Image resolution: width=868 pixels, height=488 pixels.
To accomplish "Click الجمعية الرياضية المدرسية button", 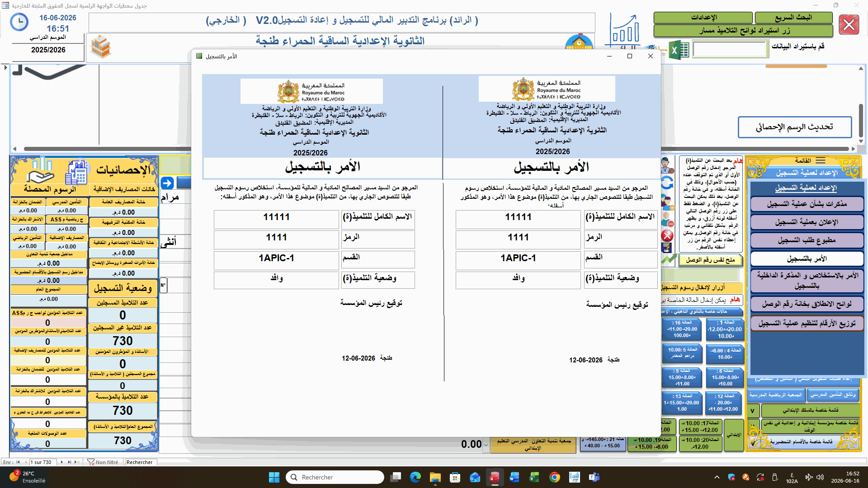I will 776,395.
